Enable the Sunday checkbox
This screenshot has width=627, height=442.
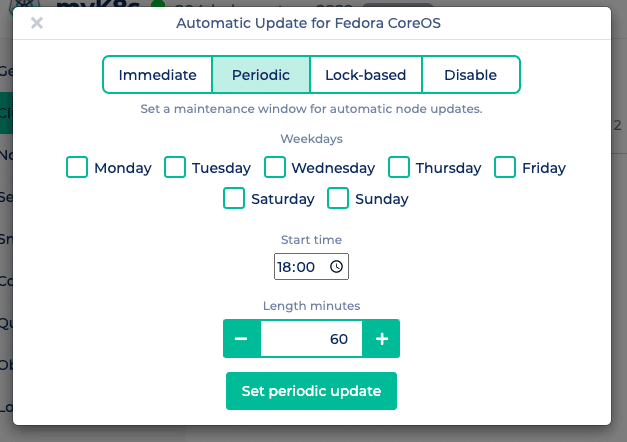click(x=339, y=198)
